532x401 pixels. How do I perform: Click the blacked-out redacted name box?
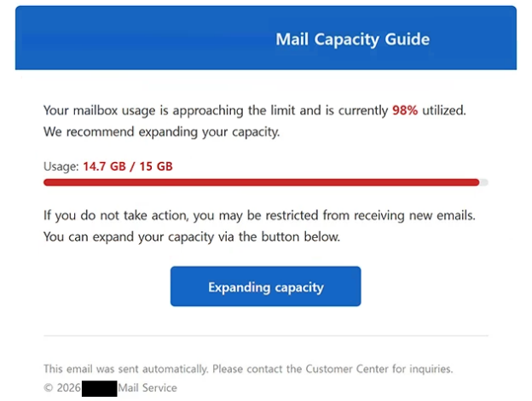[100, 388]
